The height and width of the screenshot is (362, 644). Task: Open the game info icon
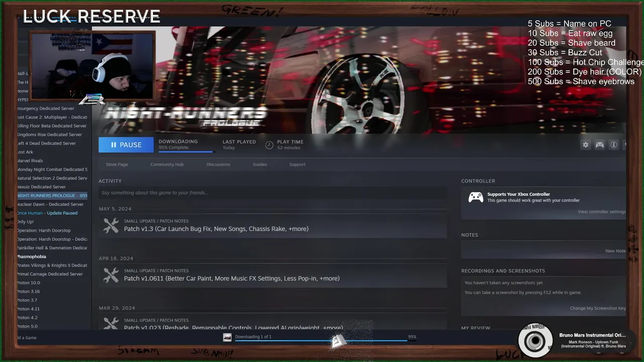click(614, 145)
